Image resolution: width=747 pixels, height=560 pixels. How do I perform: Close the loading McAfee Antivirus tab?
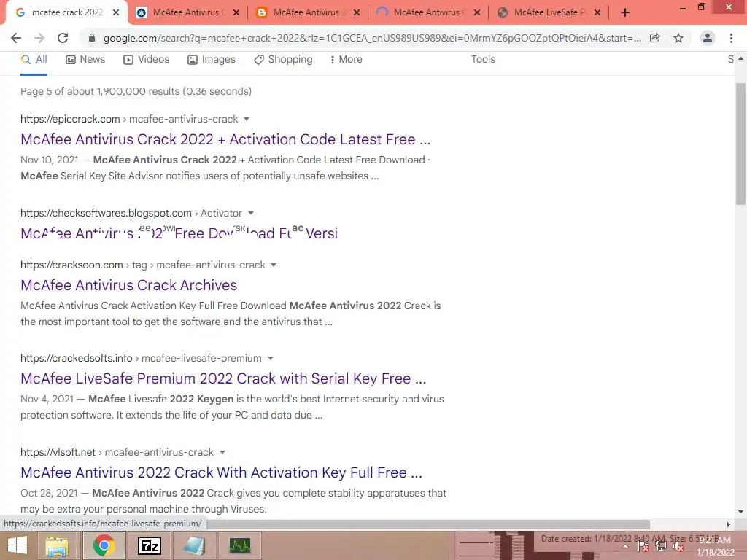pyautogui.click(x=477, y=13)
